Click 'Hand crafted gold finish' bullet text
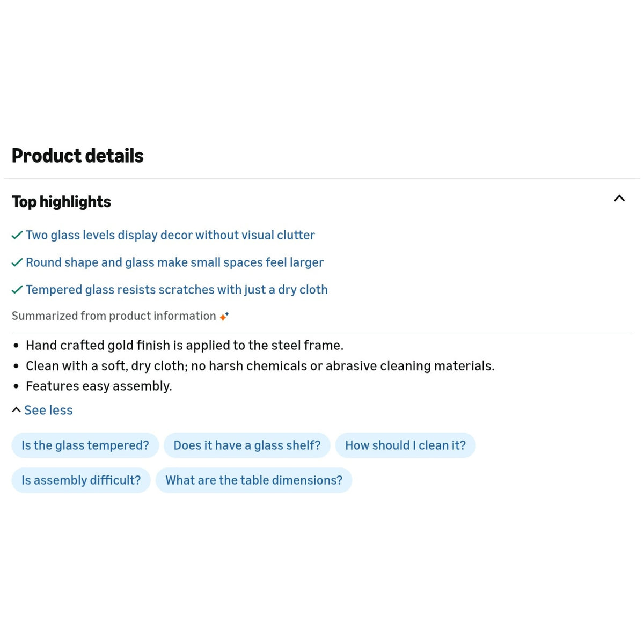The height and width of the screenshot is (644, 644). coord(185,345)
